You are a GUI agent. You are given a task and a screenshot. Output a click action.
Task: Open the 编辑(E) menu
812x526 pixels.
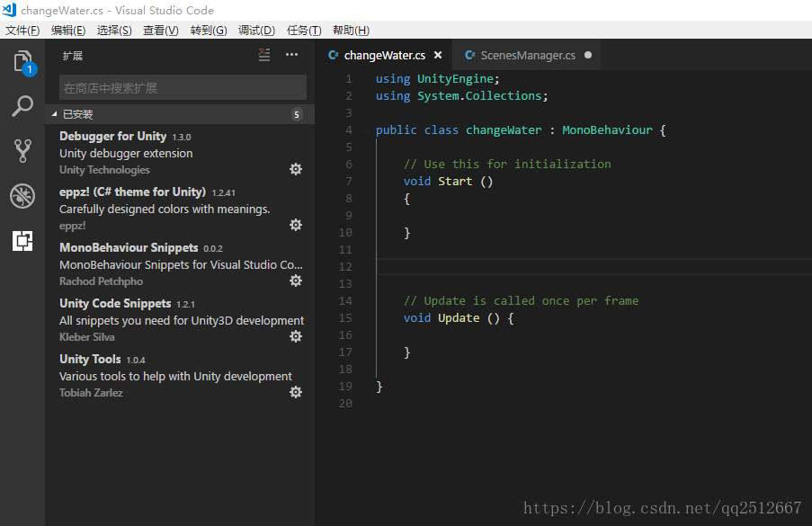pyautogui.click(x=68, y=30)
